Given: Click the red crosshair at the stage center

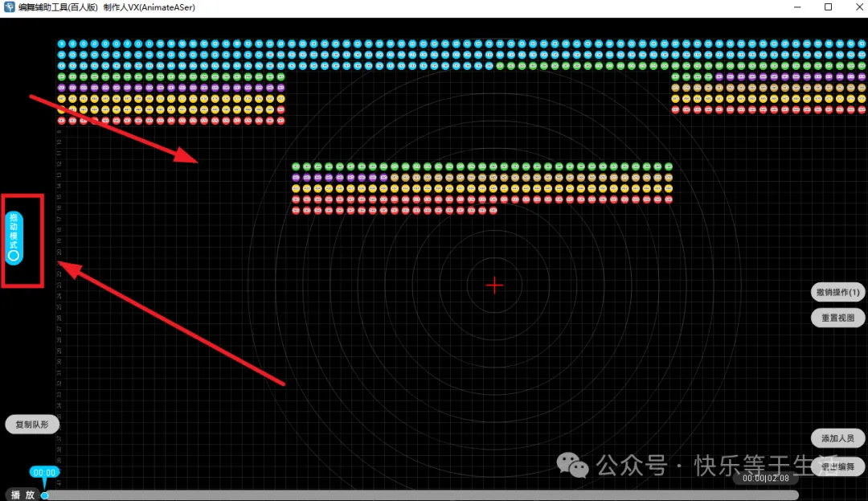Looking at the screenshot, I should pos(494,285).
